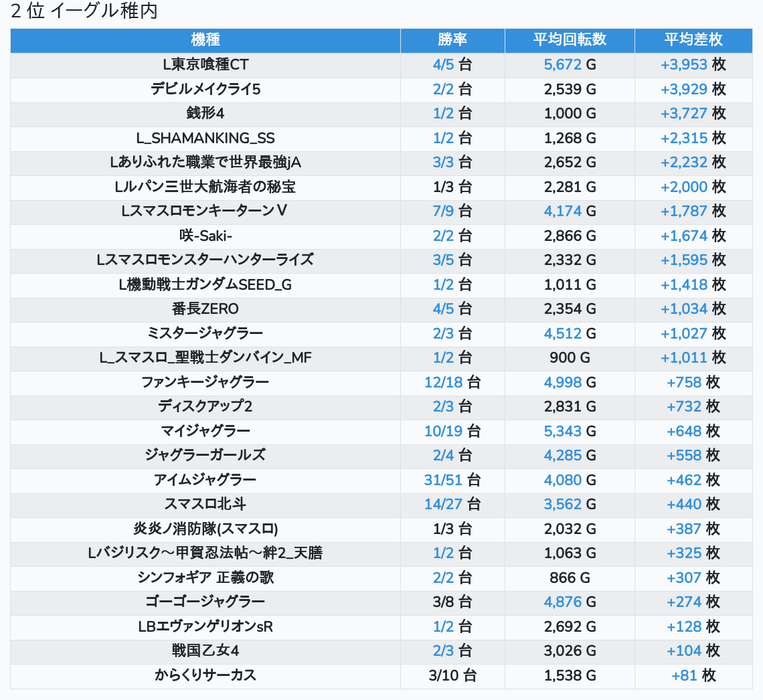Click 7/9 台 win rate

pyautogui.click(x=452, y=211)
